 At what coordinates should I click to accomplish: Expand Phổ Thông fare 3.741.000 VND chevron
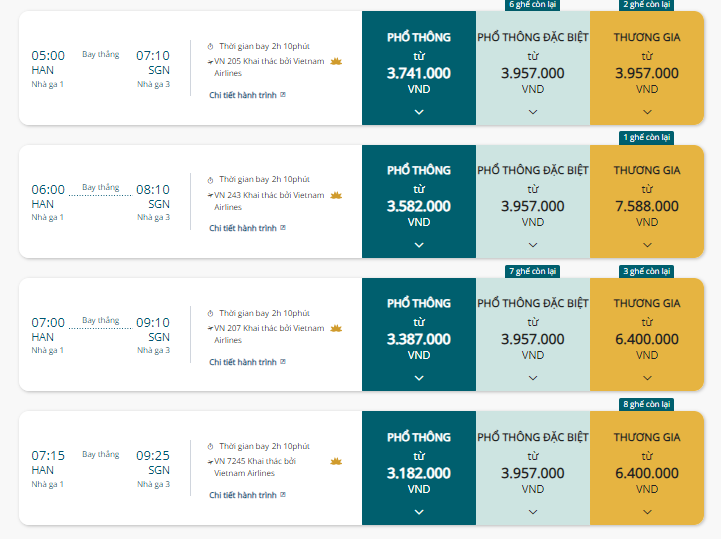(419, 112)
